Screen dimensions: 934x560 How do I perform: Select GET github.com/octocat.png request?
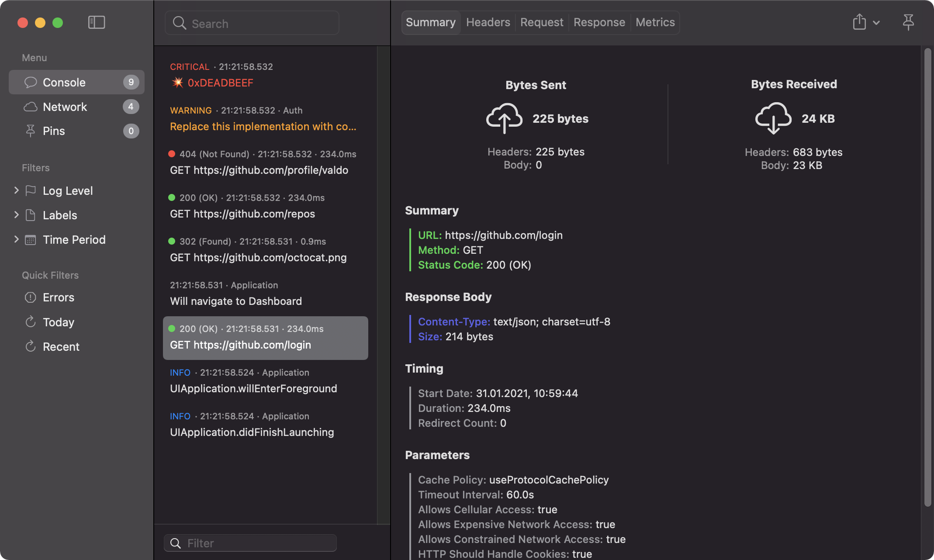pyautogui.click(x=266, y=250)
